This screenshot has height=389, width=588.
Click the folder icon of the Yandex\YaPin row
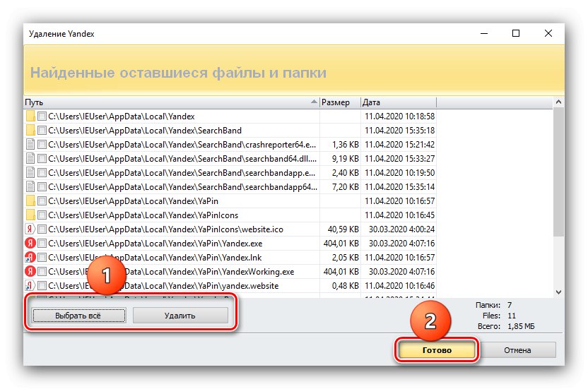coord(31,201)
